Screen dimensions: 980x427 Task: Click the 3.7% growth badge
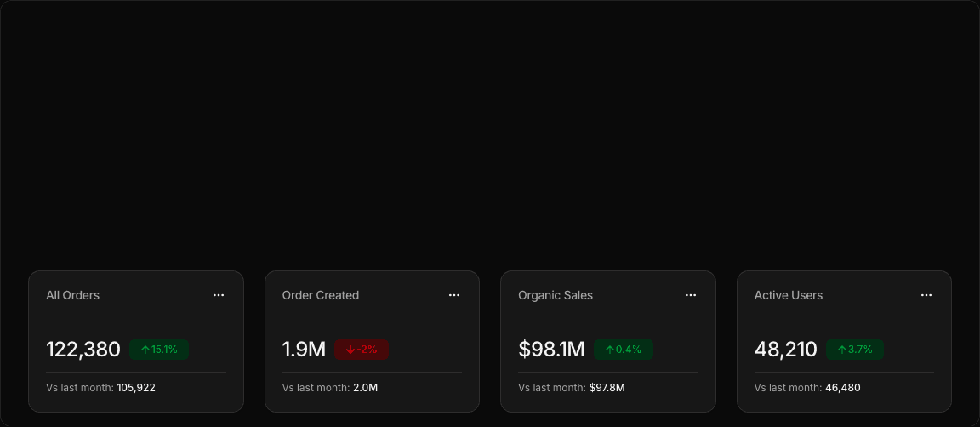click(855, 350)
